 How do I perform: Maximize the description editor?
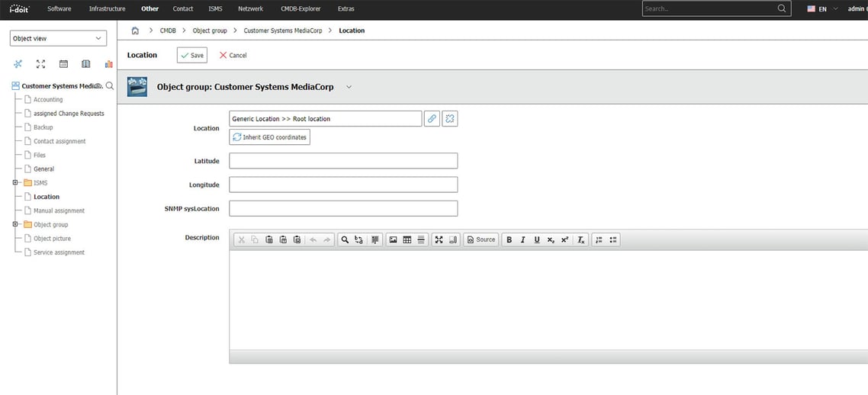coord(439,239)
